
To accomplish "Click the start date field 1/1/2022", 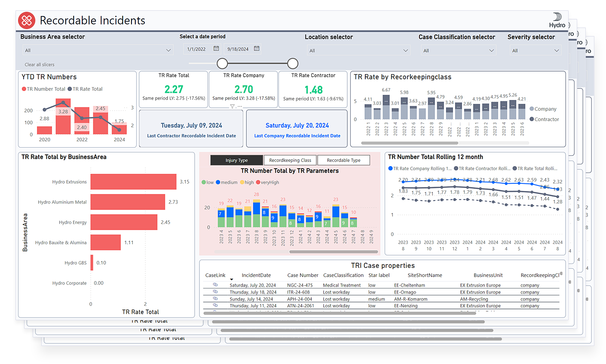I will pos(202,49).
